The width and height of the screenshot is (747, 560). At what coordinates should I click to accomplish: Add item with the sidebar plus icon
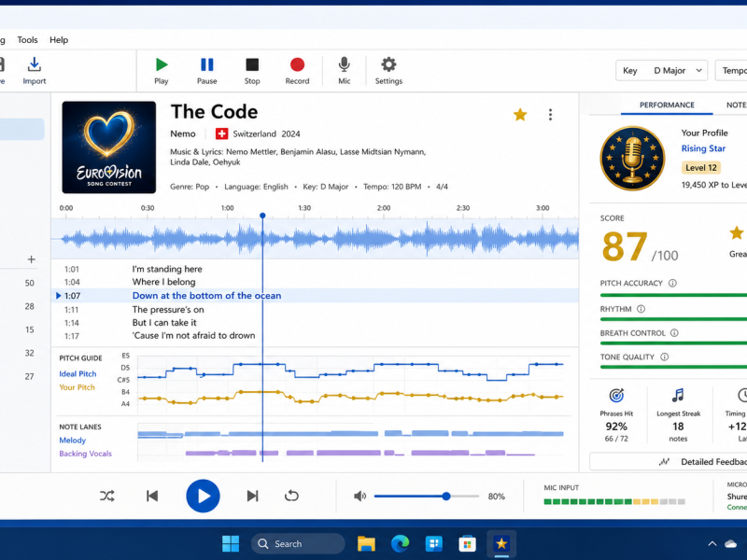32,259
